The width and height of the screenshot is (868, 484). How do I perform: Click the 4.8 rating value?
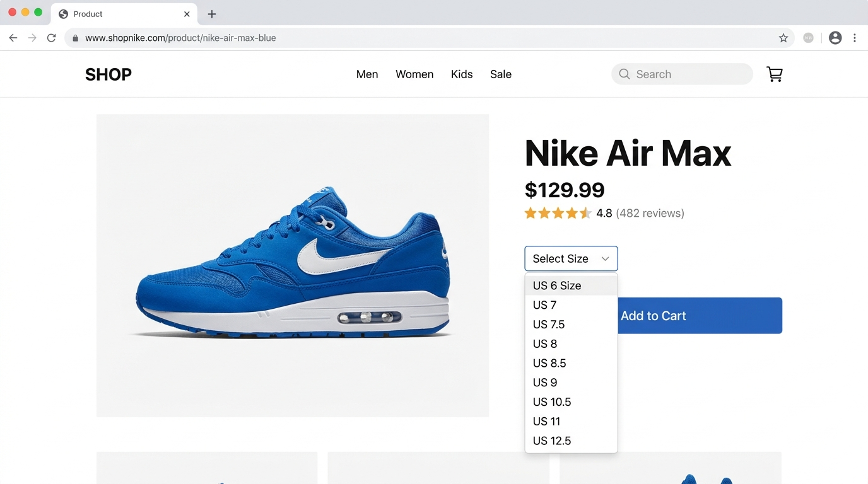(604, 213)
